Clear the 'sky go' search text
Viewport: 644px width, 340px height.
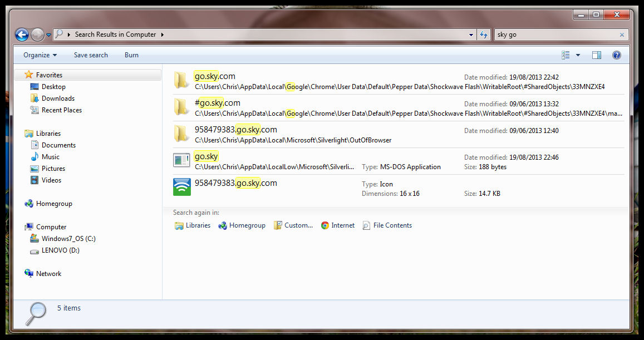(x=622, y=35)
